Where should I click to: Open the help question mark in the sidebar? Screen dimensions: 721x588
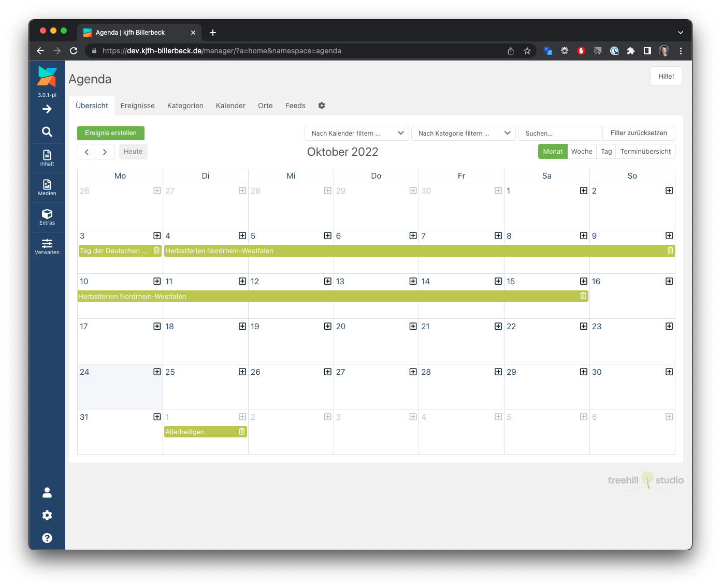[x=47, y=538]
